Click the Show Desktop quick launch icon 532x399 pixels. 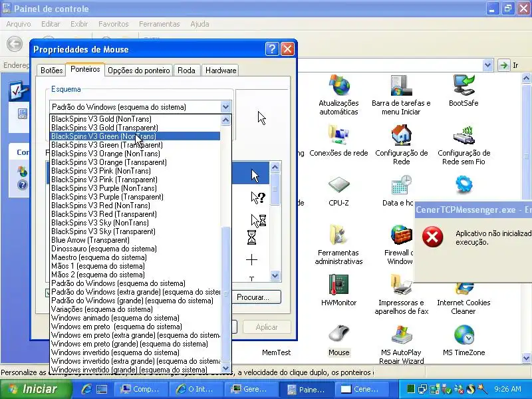tap(102, 389)
